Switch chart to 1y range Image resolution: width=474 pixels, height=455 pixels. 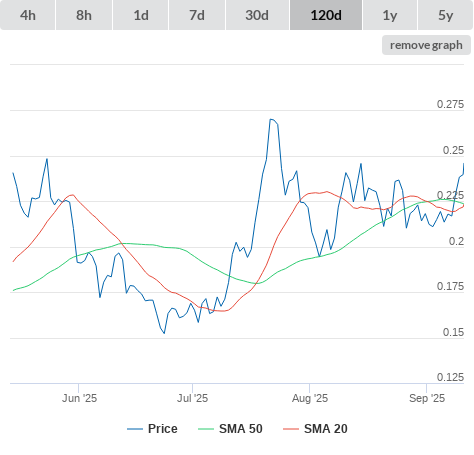390,15
